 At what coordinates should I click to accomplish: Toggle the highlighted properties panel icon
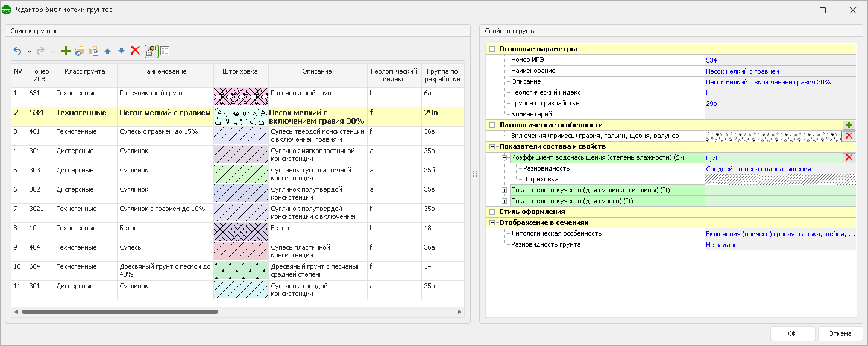(x=151, y=51)
